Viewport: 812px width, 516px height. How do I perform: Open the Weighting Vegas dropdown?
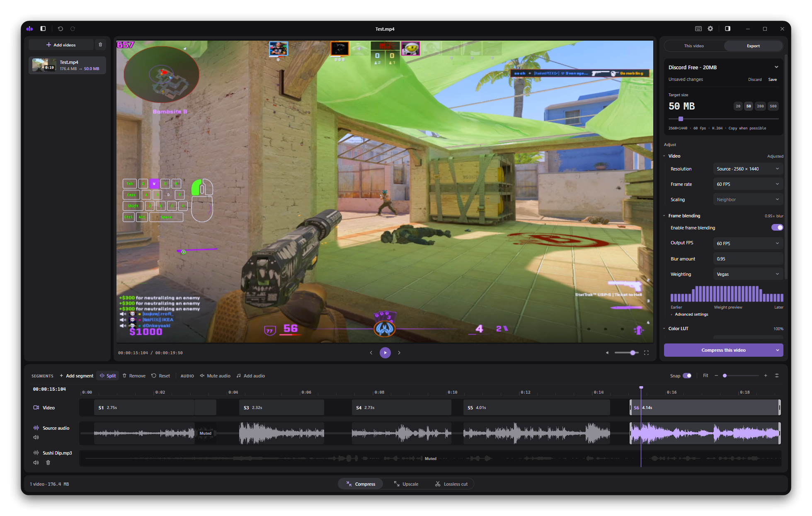(748, 274)
